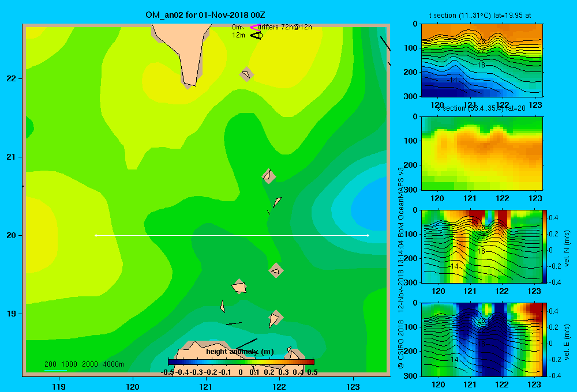Click the '200 1000 2000 4000m' bathymetry legend
The image size is (577, 392).
[84, 364]
